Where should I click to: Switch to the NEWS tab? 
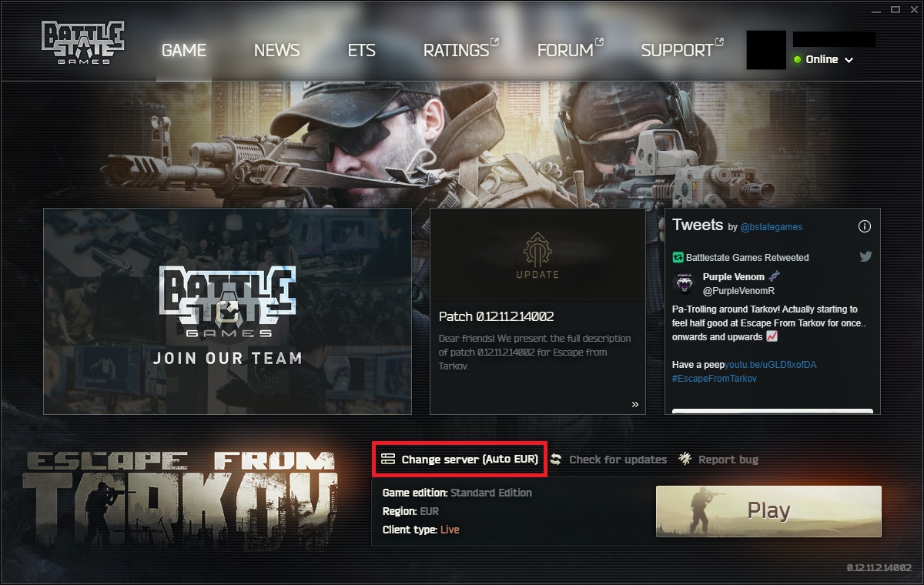coord(276,50)
